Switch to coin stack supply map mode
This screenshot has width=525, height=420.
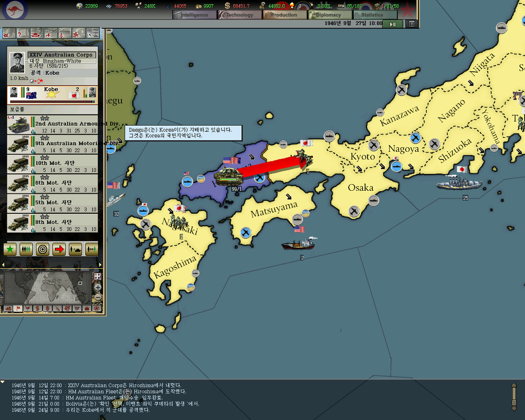(x=48, y=308)
